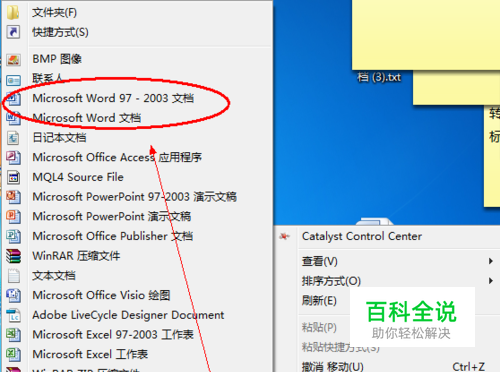500x372 pixels.
Task: Expand the 排序方式(O) submenu arrow
Action: click(x=491, y=281)
